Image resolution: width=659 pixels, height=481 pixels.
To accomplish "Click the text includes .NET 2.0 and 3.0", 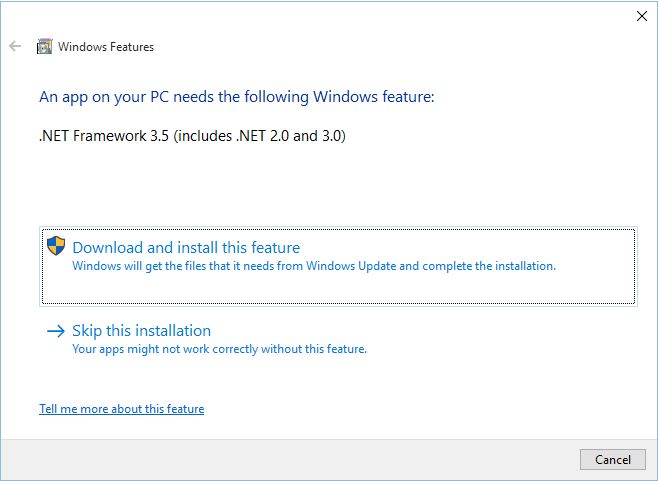I will click(259, 136).
